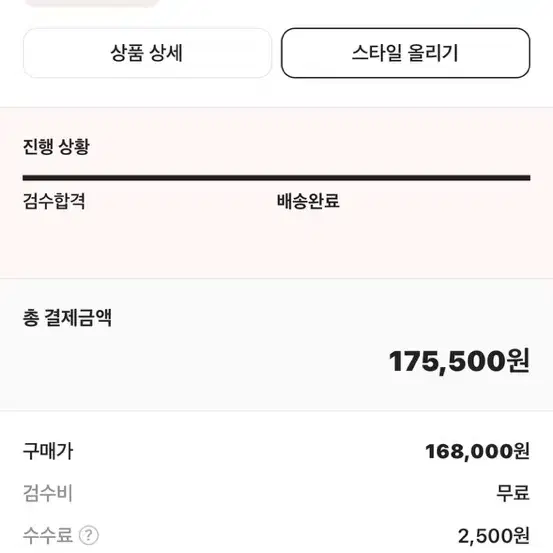This screenshot has width=553, height=553.
Task: Click the 검수합격 status label
Action: [x=54, y=201]
